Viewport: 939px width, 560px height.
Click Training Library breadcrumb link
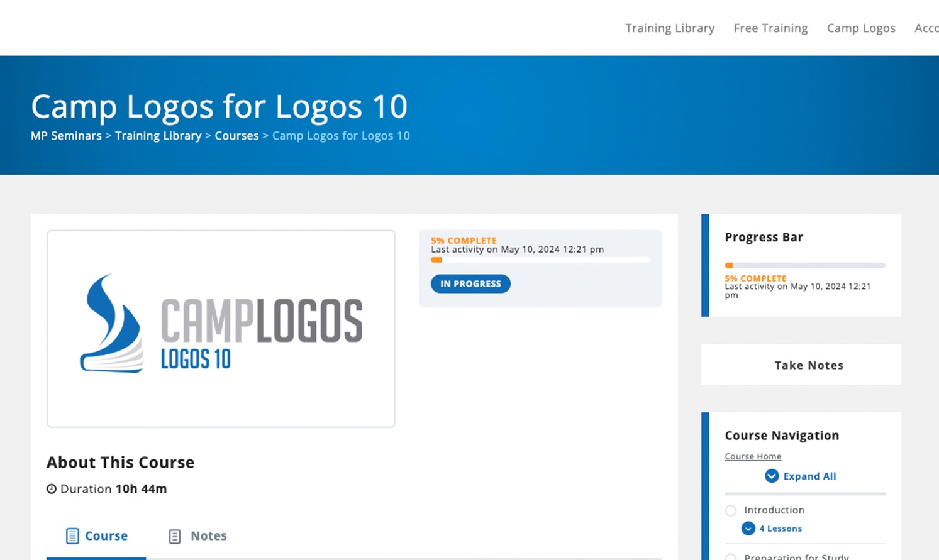coord(158,136)
